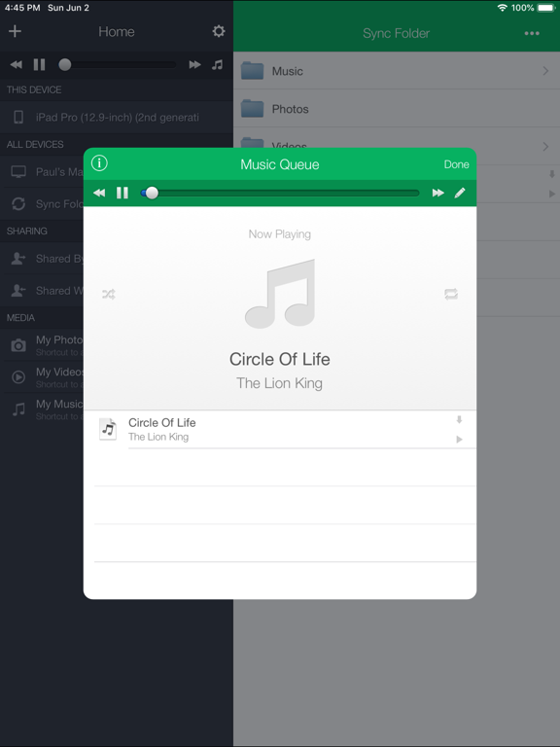Open Shared With Me in sidebar
Image resolution: width=560 pixels, height=747 pixels.
[42, 291]
